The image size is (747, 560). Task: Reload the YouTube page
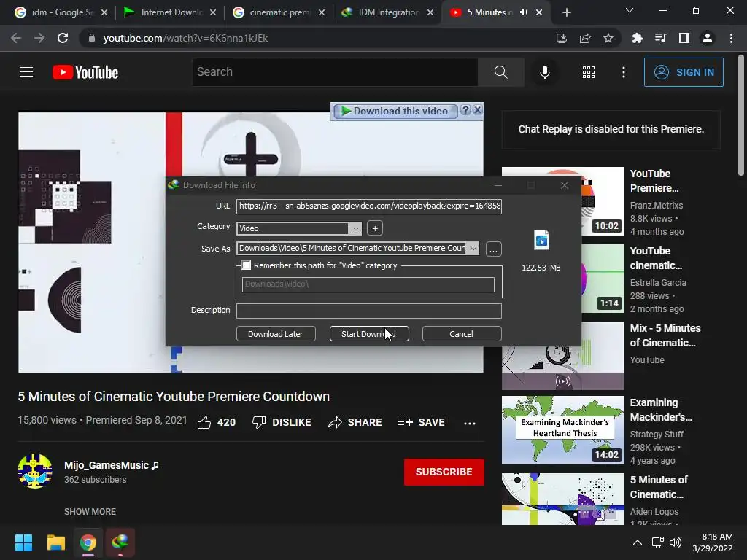[63, 38]
